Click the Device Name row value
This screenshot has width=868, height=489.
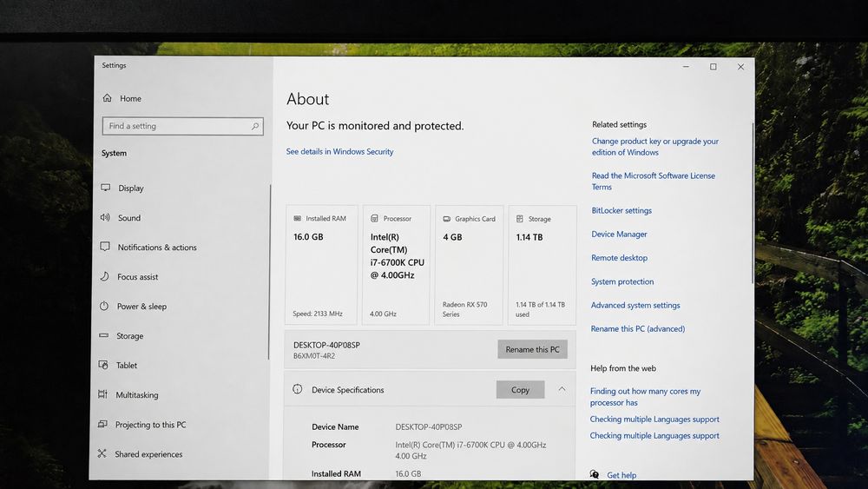[429, 427]
